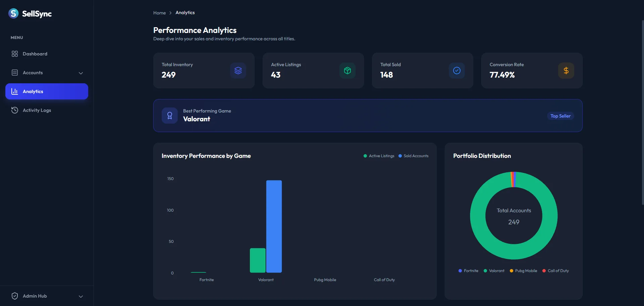The width and height of the screenshot is (644, 306).
Task: Expand the Admin Hub chevron
Action: 81,296
